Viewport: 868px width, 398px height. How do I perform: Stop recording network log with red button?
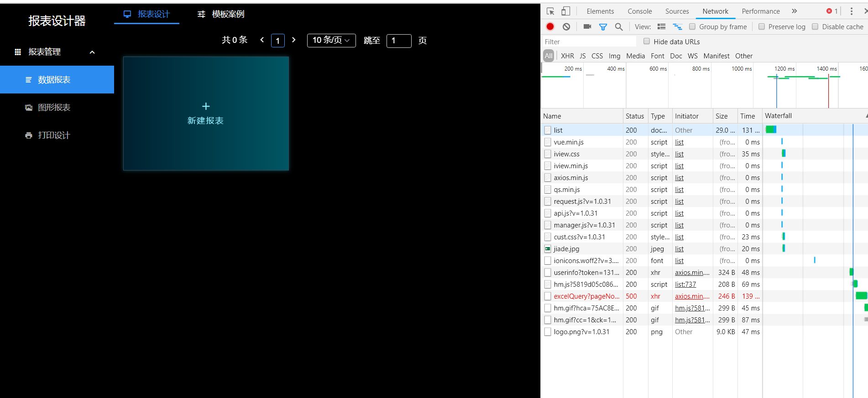point(550,26)
